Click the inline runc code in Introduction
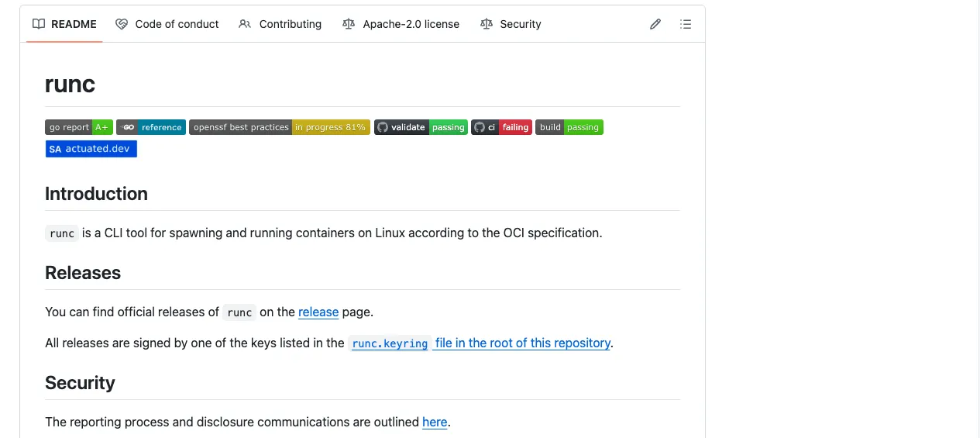 (x=62, y=233)
